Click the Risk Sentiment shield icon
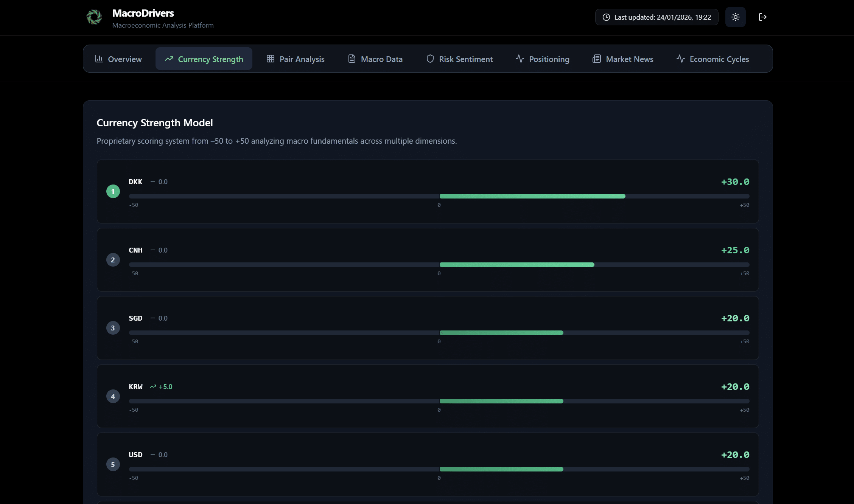 [x=430, y=59]
